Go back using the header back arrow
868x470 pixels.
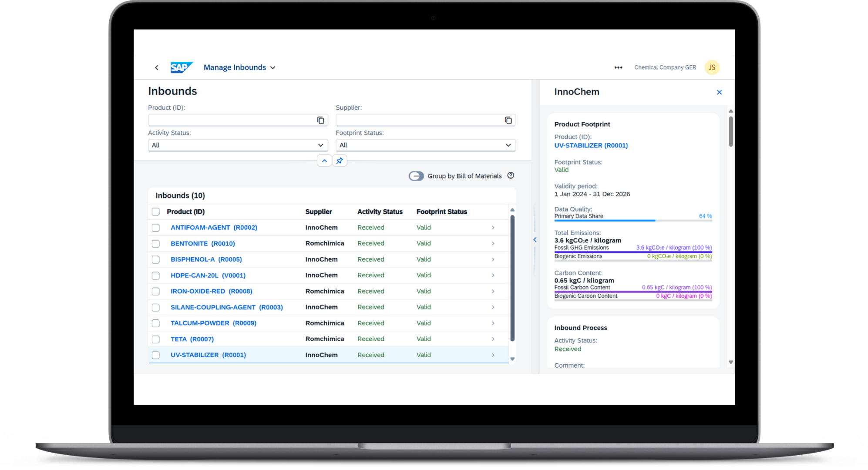click(x=157, y=67)
